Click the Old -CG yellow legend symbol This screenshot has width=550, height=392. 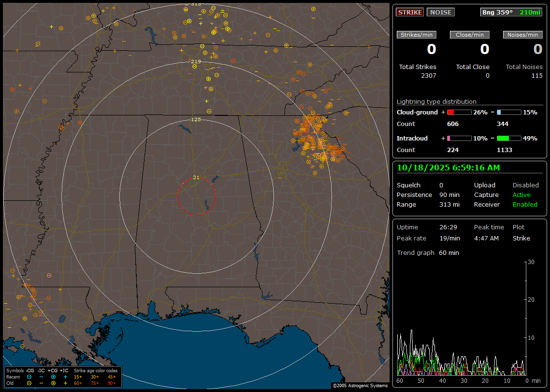pyautogui.click(x=29, y=383)
